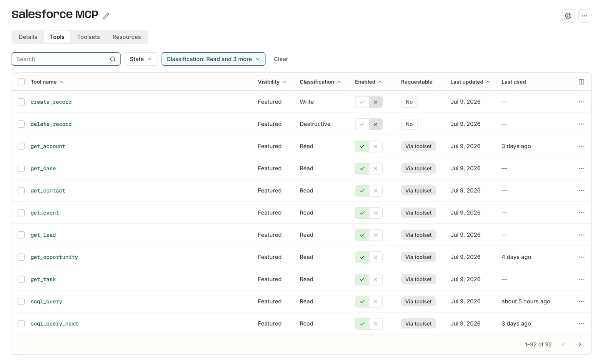Open row actions menu for soql_query

[x=581, y=302]
